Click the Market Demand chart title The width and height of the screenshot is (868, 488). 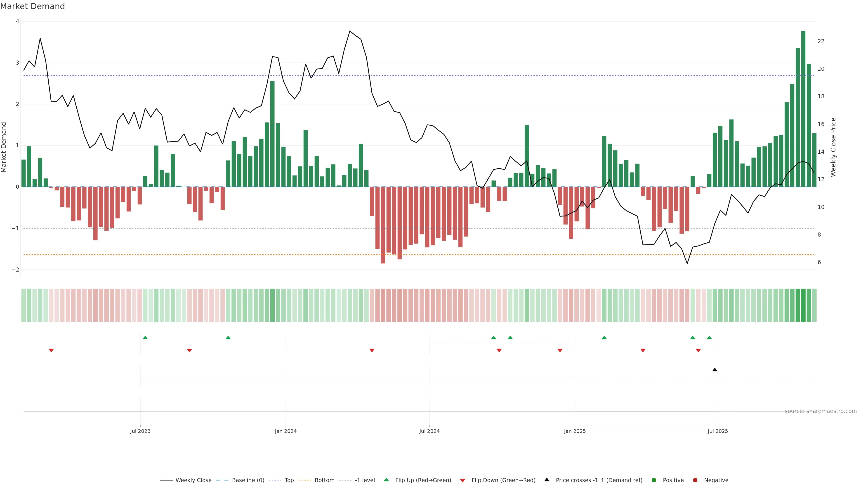[x=32, y=6]
